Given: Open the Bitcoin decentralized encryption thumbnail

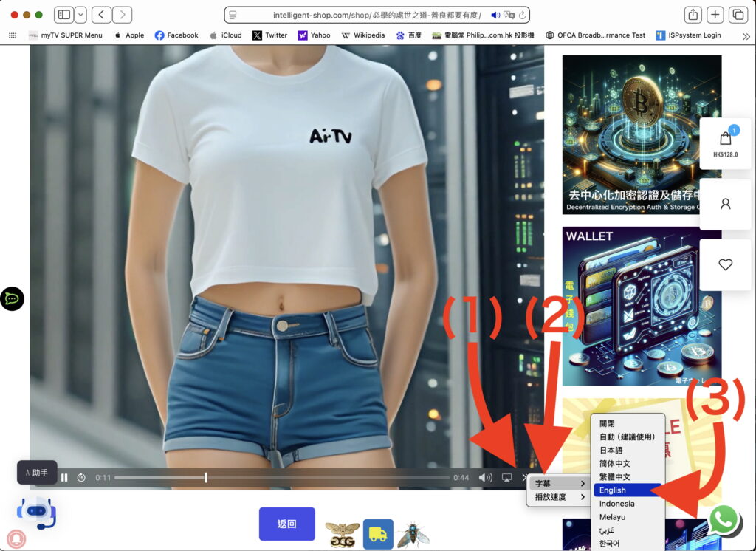Looking at the screenshot, I should click(642, 134).
